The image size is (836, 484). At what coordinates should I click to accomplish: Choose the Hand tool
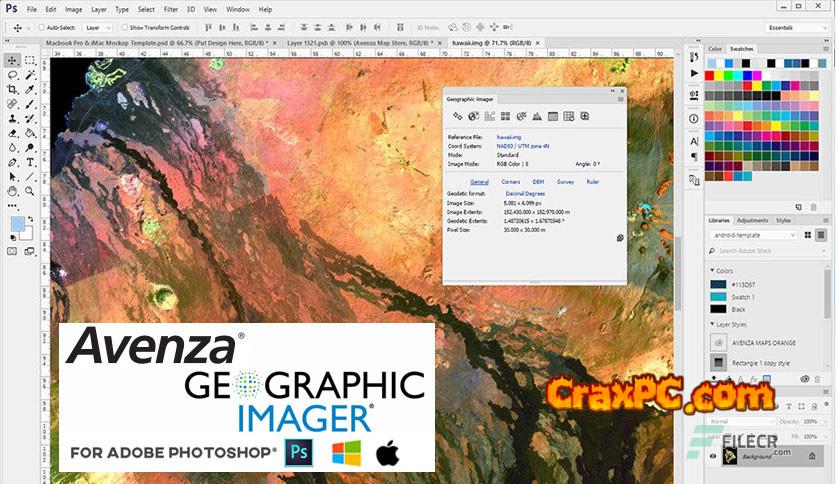pos(12,190)
